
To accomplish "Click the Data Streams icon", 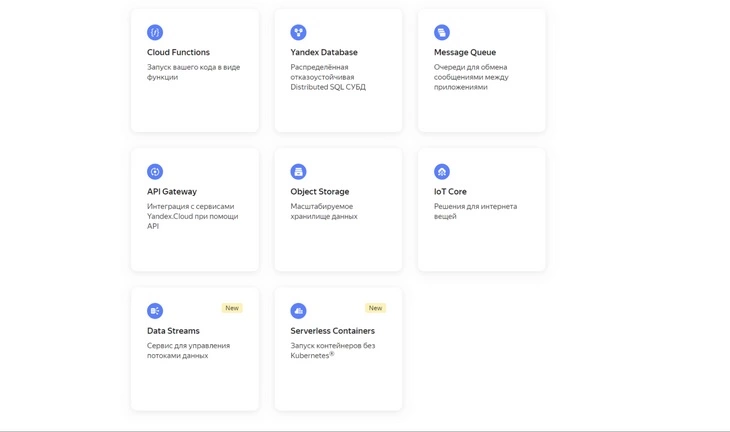I will [155, 310].
